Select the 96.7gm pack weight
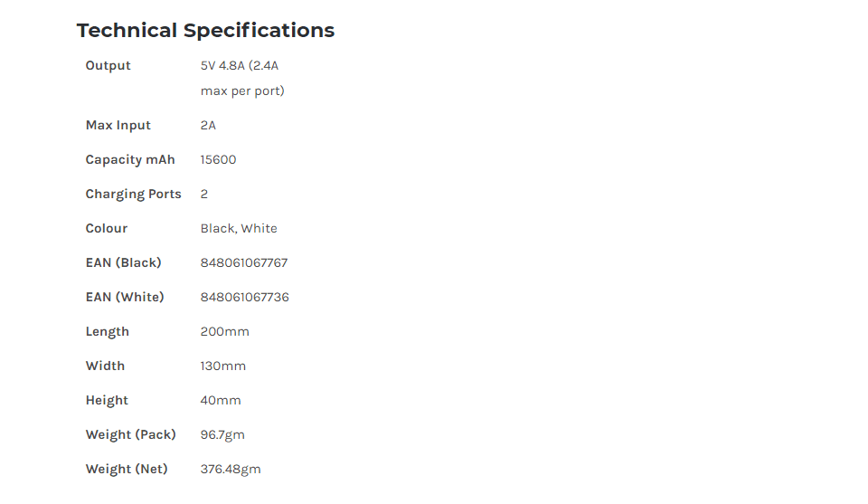 pos(222,434)
